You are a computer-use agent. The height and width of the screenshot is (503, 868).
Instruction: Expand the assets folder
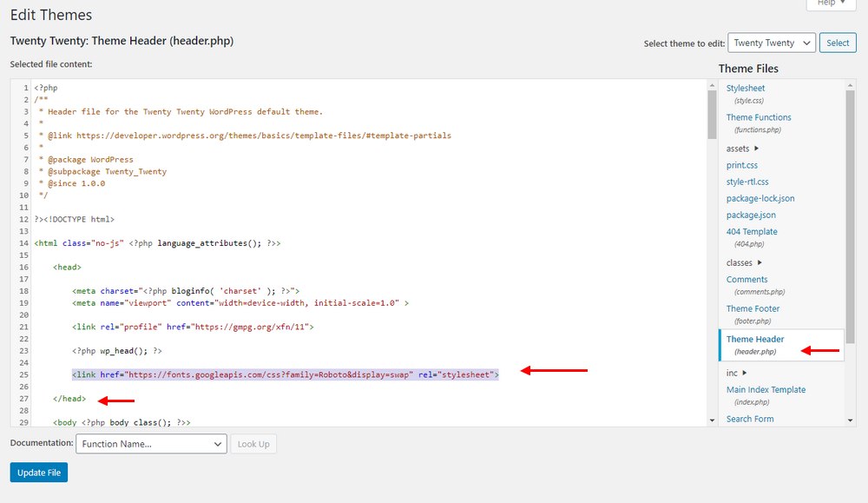[x=742, y=149]
